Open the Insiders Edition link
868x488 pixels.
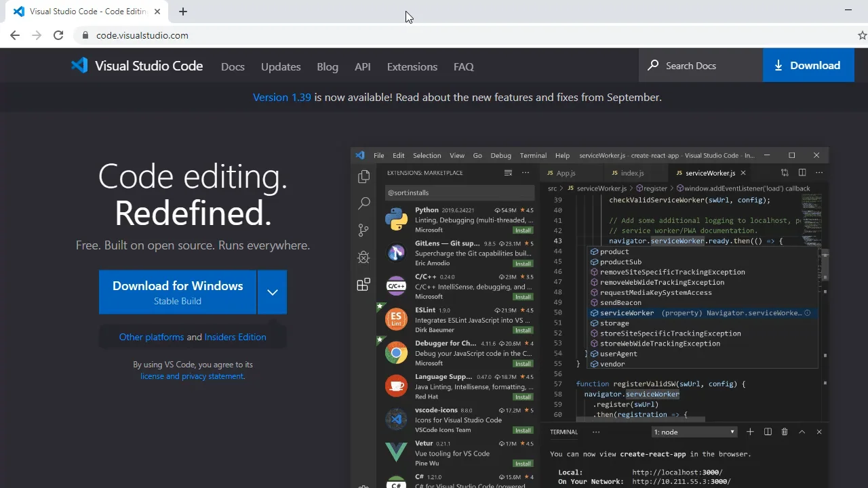pos(235,337)
